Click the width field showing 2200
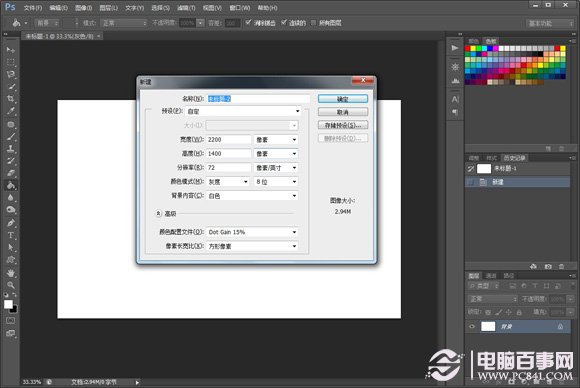Screen dimensions: 580x388 coord(228,139)
